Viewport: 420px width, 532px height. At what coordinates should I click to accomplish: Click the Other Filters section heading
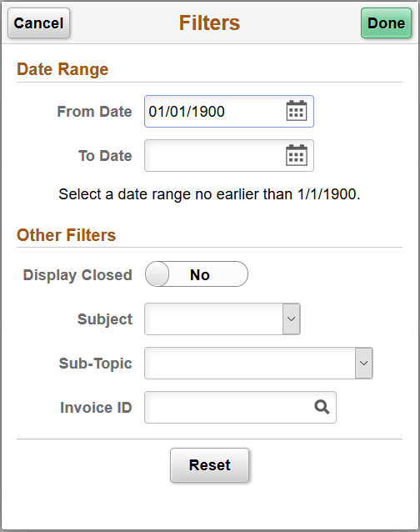pos(67,235)
